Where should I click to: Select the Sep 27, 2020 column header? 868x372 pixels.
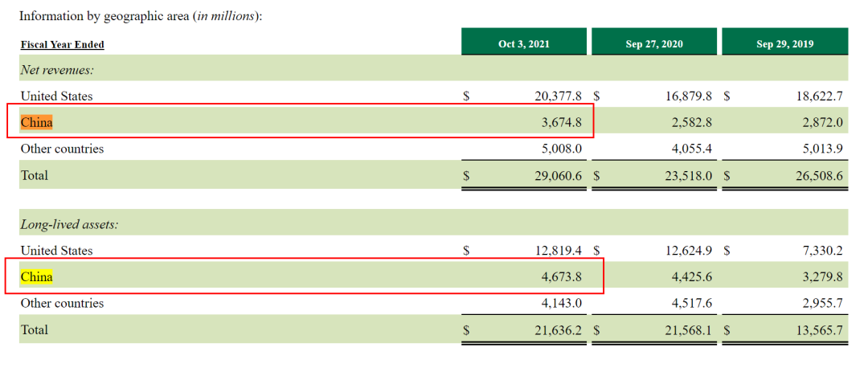[654, 44]
